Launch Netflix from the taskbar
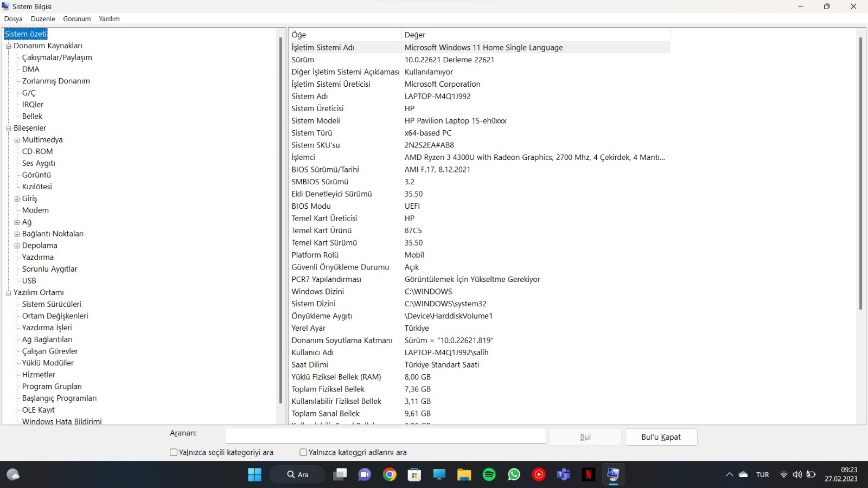 (x=588, y=474)
